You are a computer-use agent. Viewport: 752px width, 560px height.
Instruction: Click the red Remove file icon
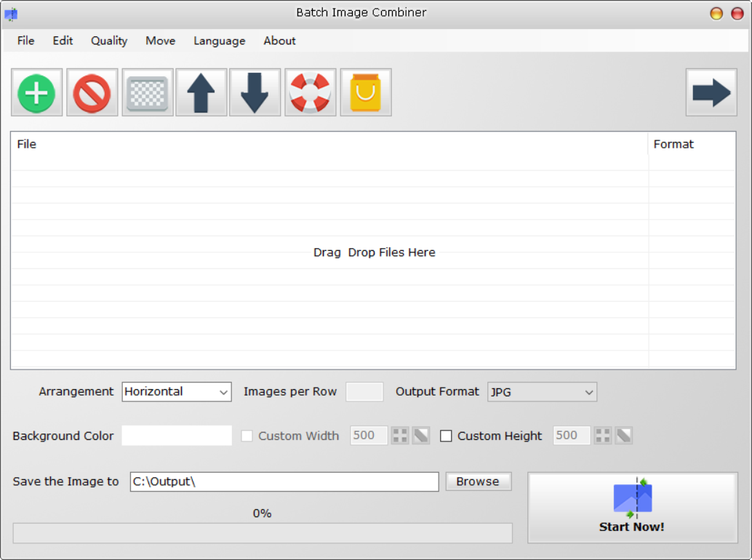(92, 93)
